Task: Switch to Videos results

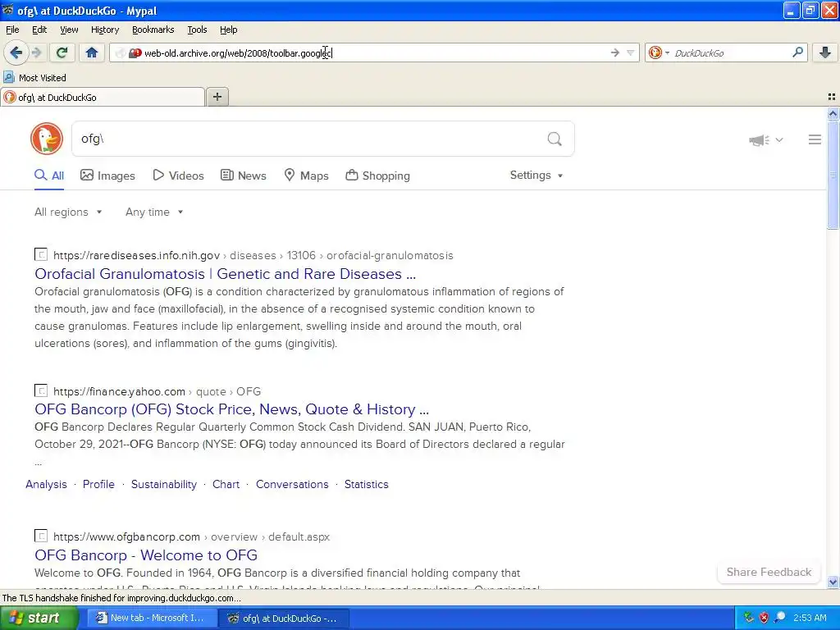Action: pyautogui.click(x=178, y=176)
